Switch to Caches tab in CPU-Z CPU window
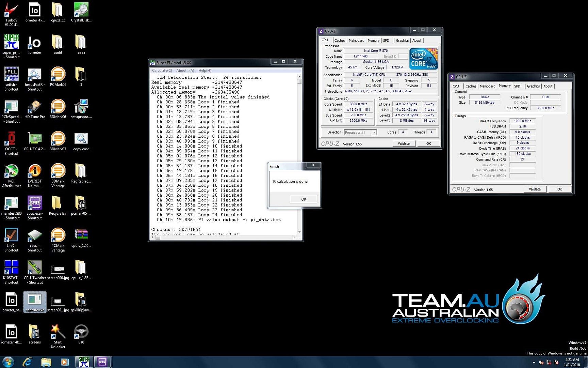Viewport: 588px width, 368px height. [340, 41]
